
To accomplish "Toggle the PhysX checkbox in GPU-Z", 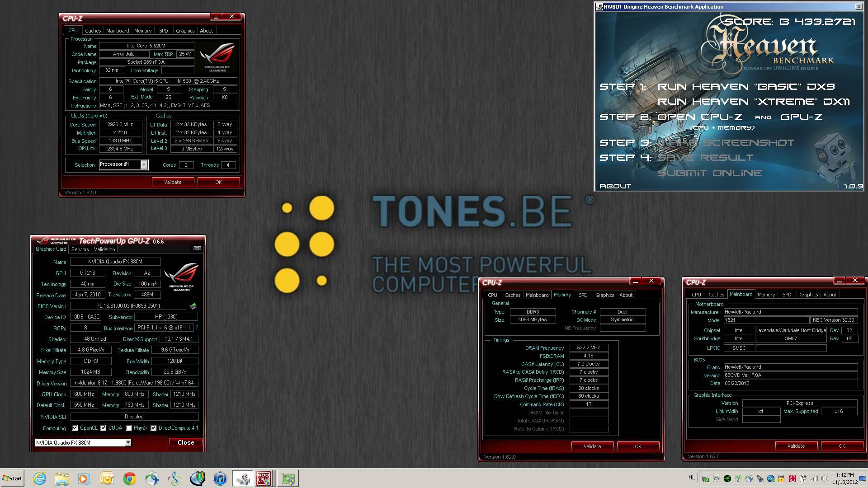I will pyautogui.click(x=129, y=428).
